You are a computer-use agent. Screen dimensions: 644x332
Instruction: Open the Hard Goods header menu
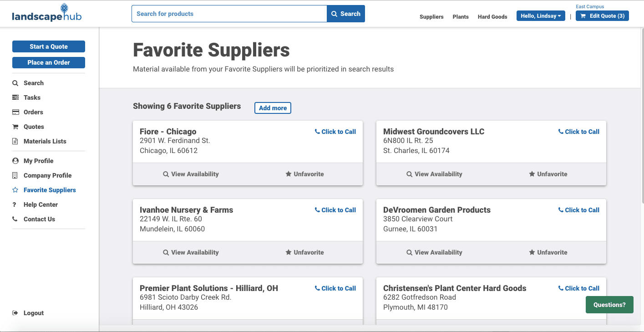click(x=492, y=17)
